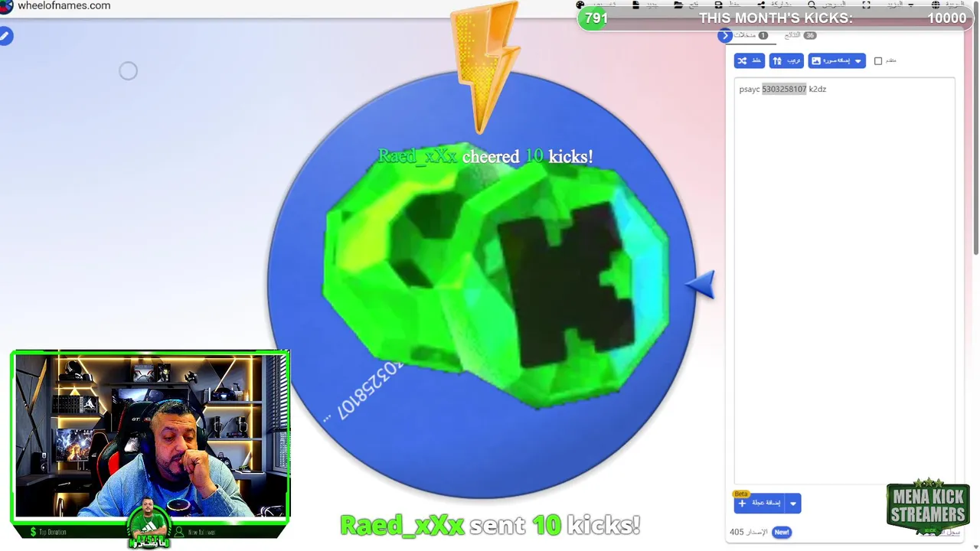Viewport: 980px width, 551px height.
Task: Click the Save disk icon in top bar
Action: pyautogui.click(x=720, y=5)
